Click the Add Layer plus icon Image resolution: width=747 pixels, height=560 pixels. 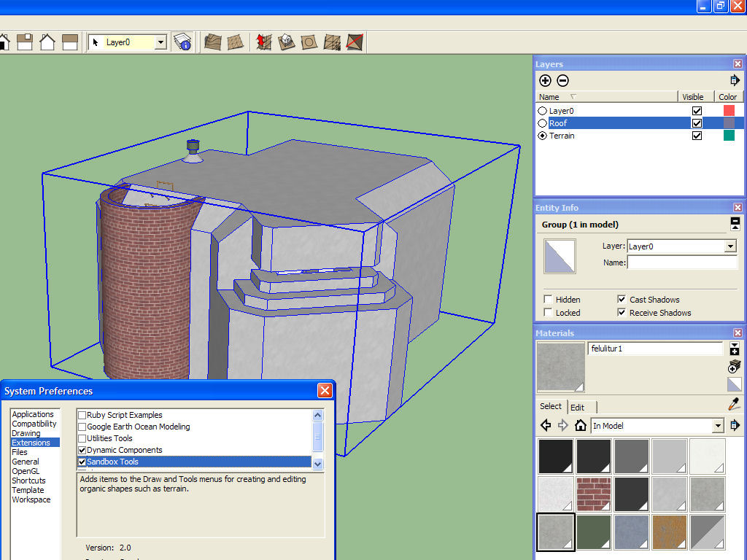545,81
